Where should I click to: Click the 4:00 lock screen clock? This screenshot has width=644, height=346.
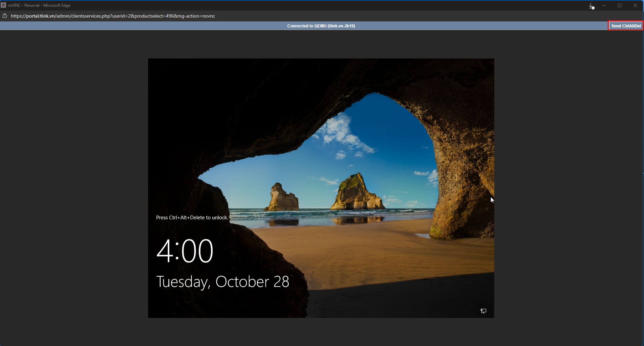pos(185,251)
